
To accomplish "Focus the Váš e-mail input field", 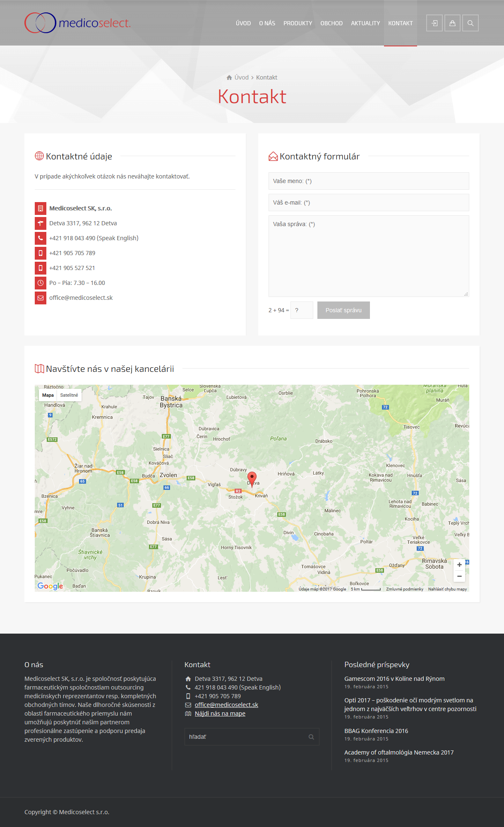I will 369,203.
